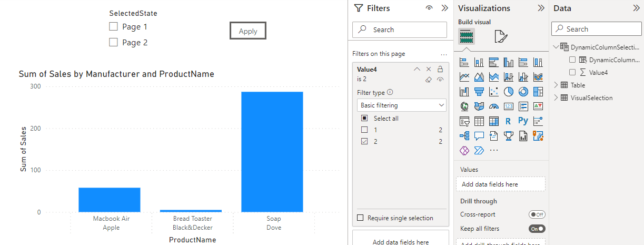Select the stacked area chart visual
644x245 pixels.
click(x=494, y=77)
